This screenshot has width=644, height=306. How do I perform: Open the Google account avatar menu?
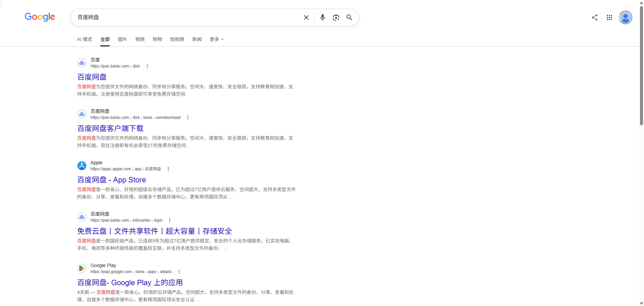[626, 17]
